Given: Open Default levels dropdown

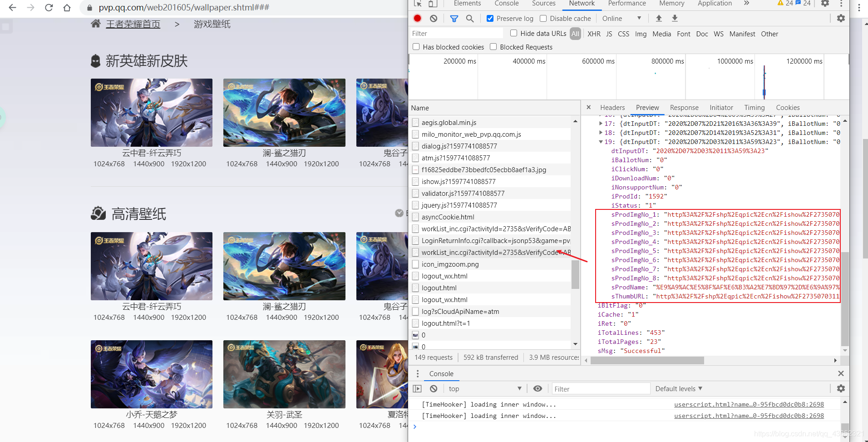Looking at the screenshot, I should click(x=679, y=388).
